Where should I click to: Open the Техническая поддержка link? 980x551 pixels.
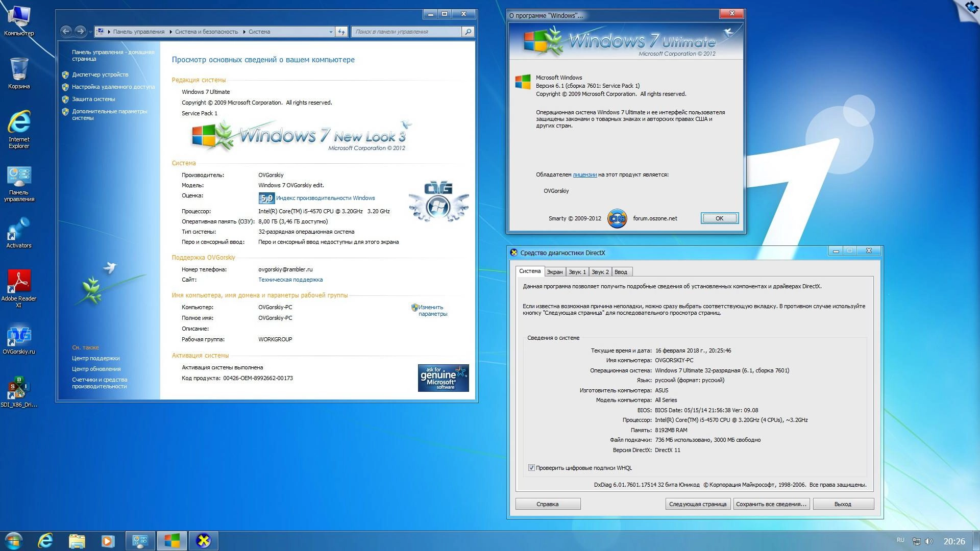click(291, 280)
